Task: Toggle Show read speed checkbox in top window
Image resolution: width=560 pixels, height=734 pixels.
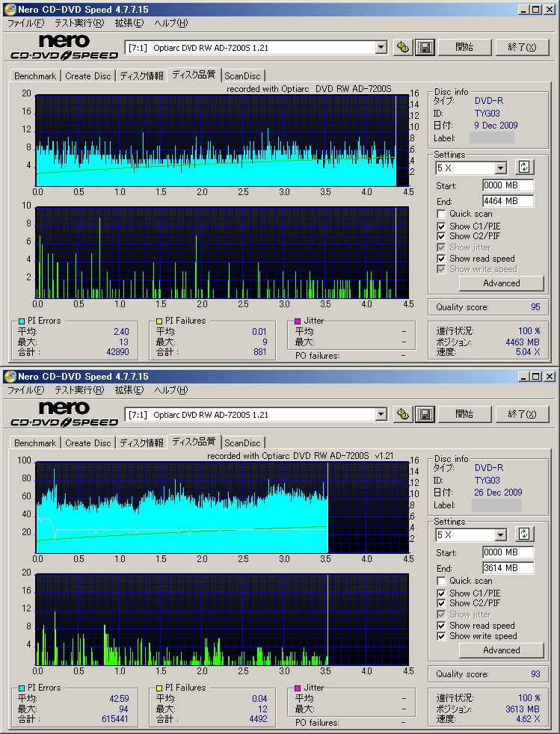Action: pyautogui.click(x=441, y=259)
